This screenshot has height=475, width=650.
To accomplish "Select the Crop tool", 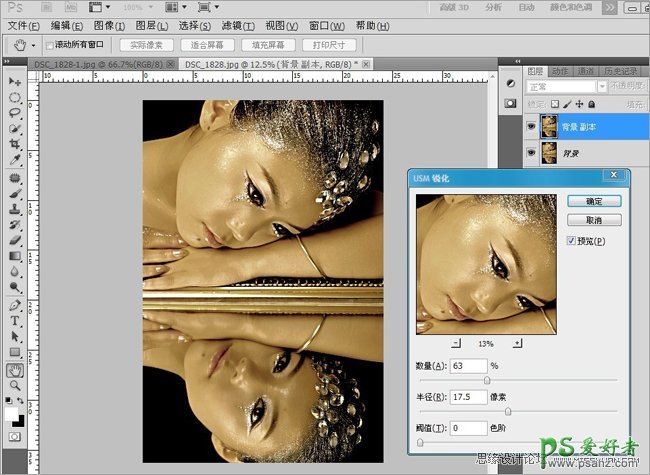I will tap(15, 144).
